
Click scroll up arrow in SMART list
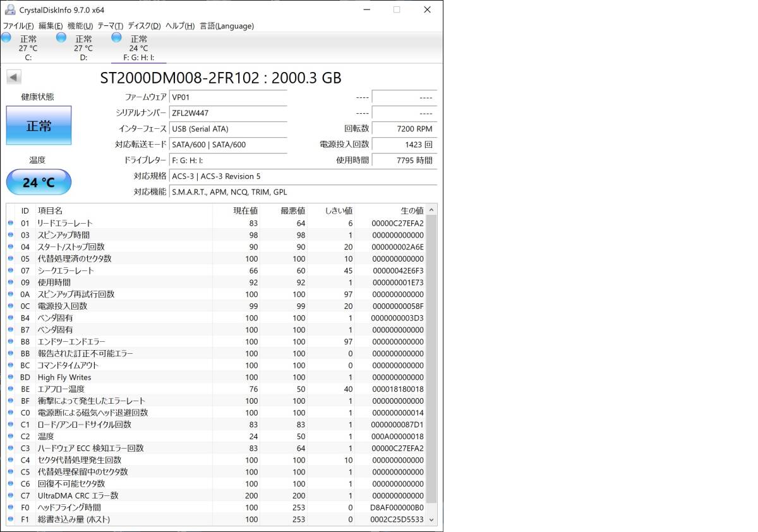[x=432, y=210]
